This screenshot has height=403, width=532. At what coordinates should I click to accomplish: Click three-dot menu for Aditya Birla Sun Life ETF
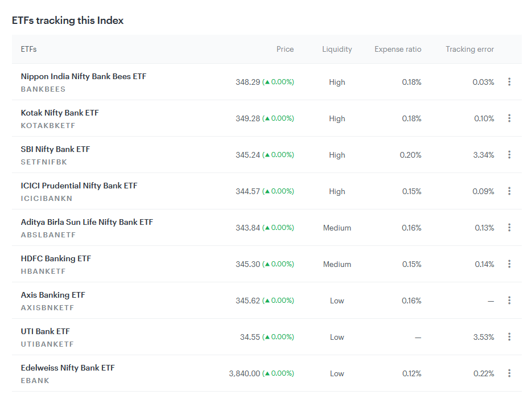[x=509, y=228]
